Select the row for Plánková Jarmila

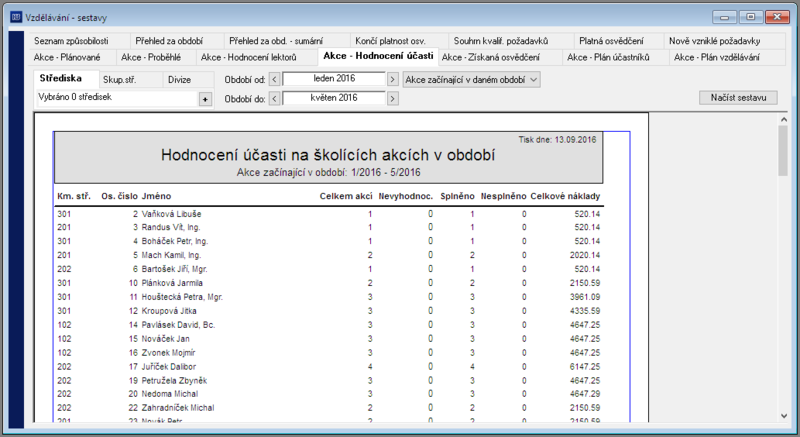329,283
